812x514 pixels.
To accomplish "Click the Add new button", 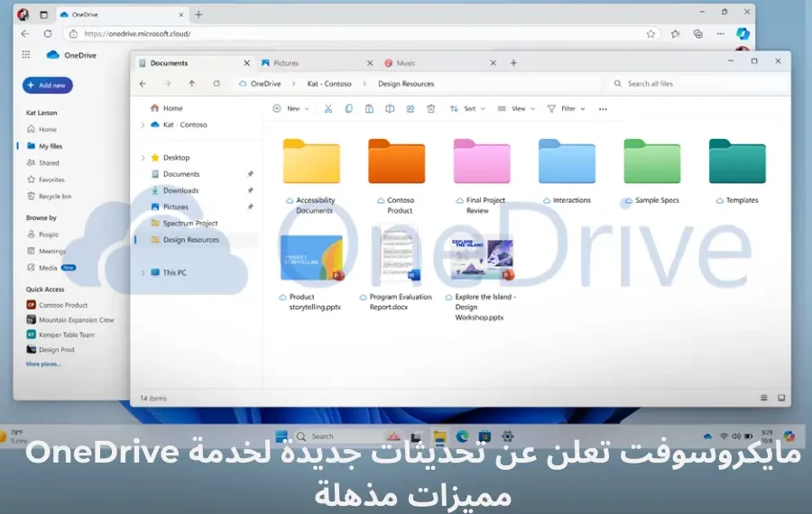I will (x=48, y=85).
